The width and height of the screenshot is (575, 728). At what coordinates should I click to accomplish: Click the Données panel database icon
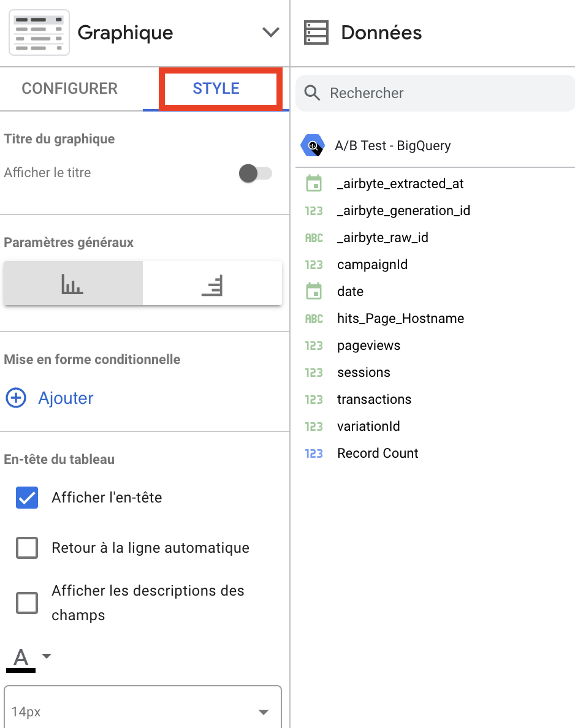(316, 32)
